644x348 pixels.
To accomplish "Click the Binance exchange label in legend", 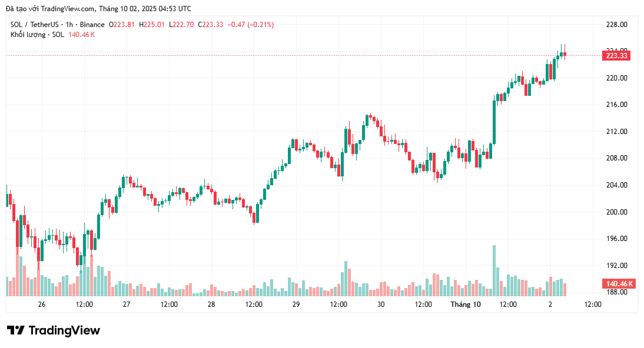I will point(92,25).
